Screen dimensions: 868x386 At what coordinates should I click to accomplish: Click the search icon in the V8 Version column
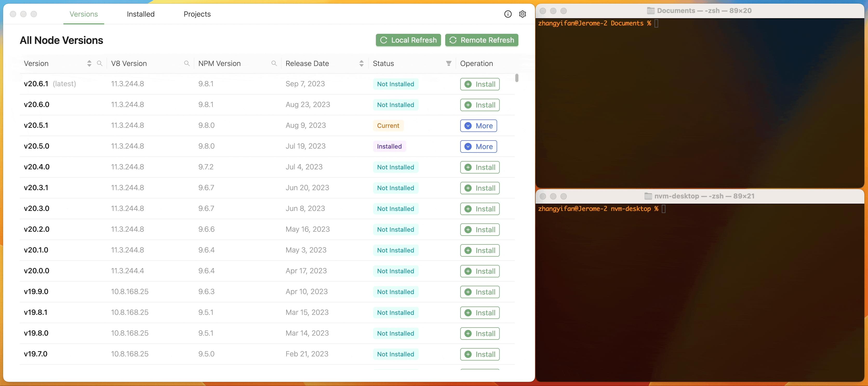pyautogui.click(x=187, y=63)
